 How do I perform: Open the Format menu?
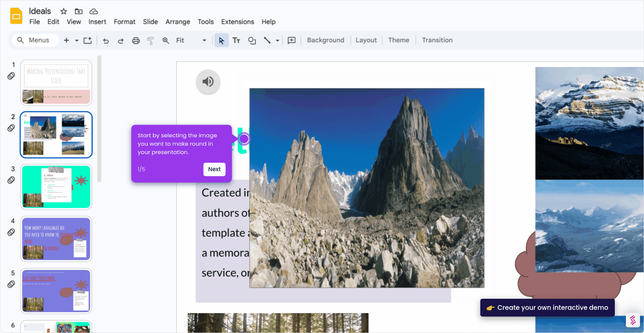(124, 22)
